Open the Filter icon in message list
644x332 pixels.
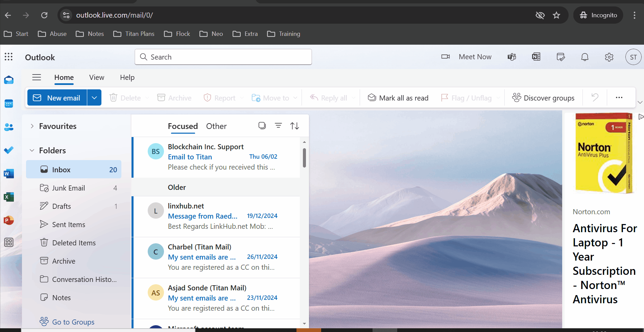coord(278,126)
